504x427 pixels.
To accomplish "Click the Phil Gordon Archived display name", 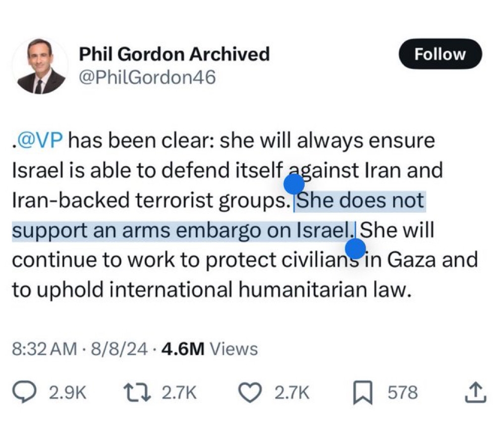I will [x=174, y=54].
